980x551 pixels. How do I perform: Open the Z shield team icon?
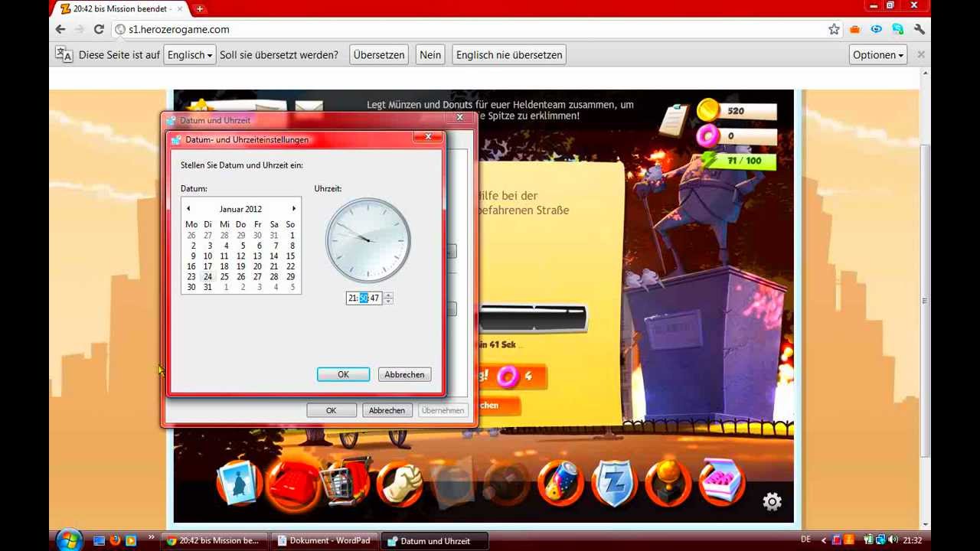(x=614, y=483)
